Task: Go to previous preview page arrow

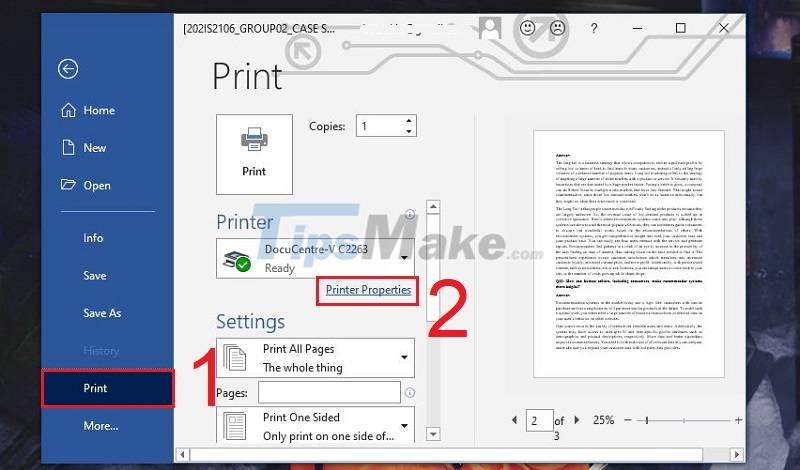Action: [514, 420]
